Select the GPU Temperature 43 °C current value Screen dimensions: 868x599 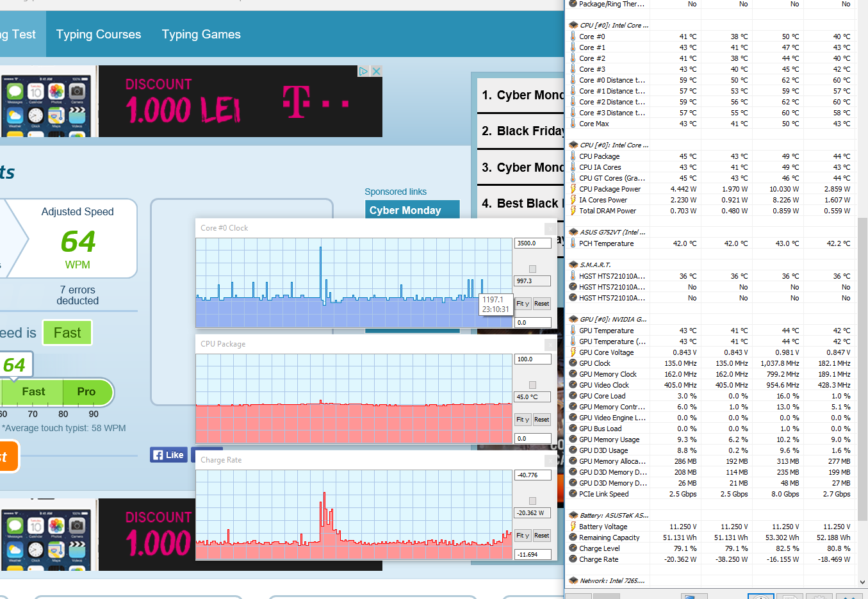coord(688,331)
